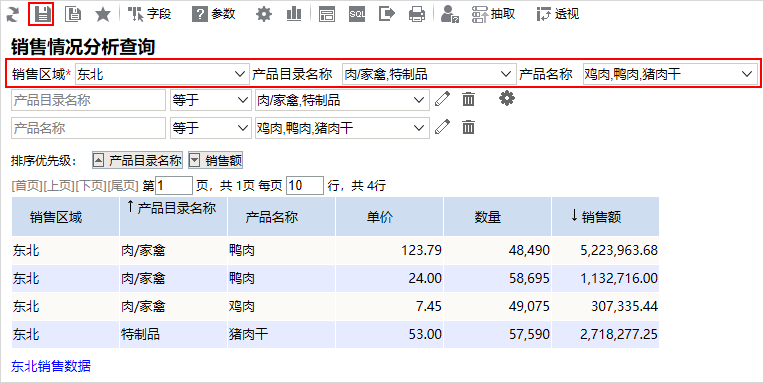Screen dimensions: 764x383
Task: Toggle 销售额 descending sort priority
Action: coord(215,160)
